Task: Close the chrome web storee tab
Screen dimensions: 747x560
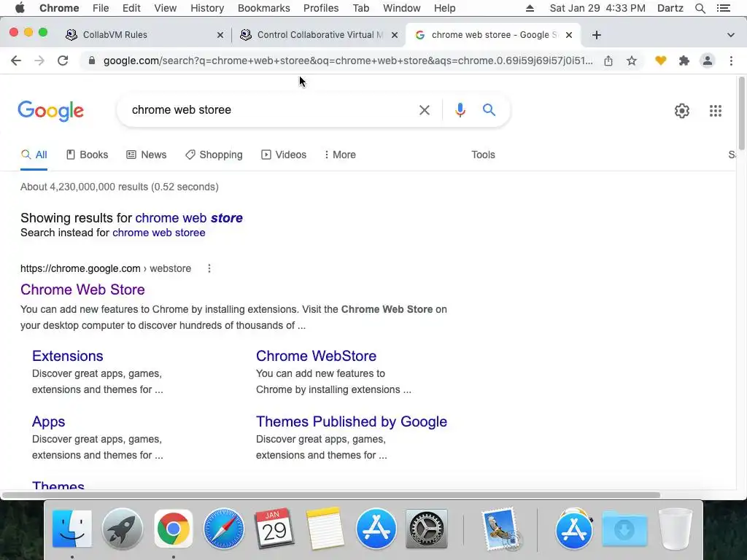Action: [569, 35]
